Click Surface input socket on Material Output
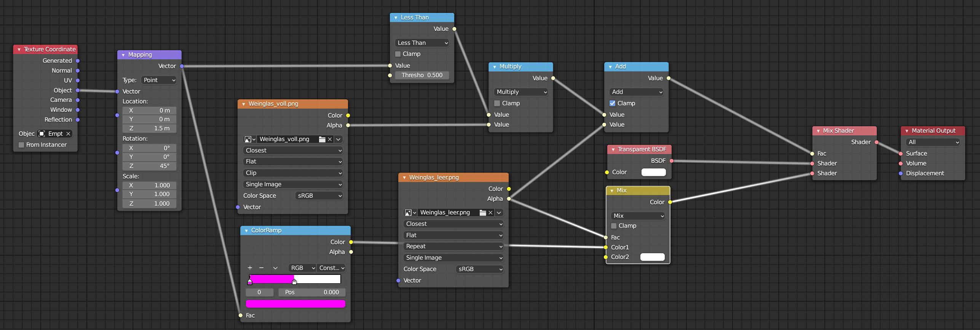This screenshot has width=980, height=330. tap(901, 154)
